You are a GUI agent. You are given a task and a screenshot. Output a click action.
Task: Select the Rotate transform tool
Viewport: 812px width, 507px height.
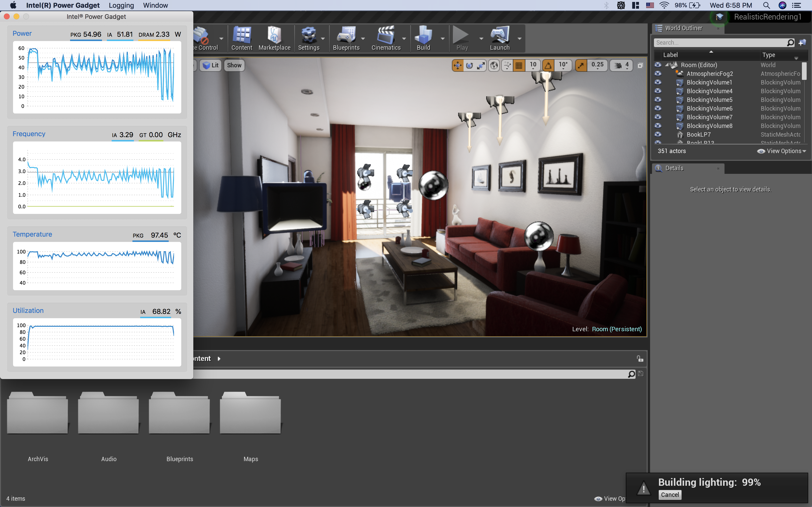click(x=469, y=66)
